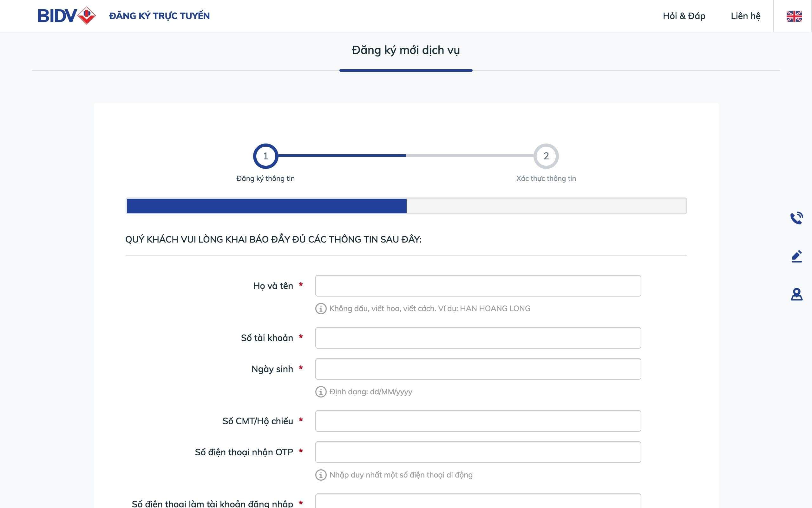This screenshot has height=508, width=812.
Task: Click the 'Số tài khoản' field label
Action: 267,338
